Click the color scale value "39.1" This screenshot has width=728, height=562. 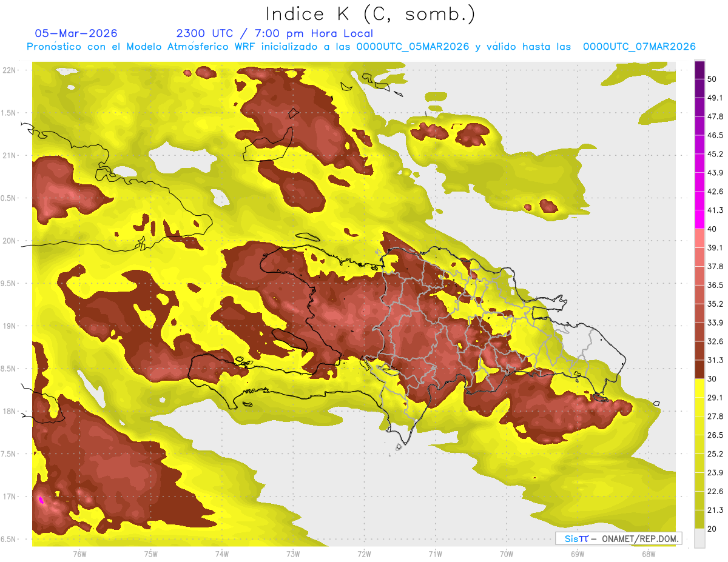[715, 247]
